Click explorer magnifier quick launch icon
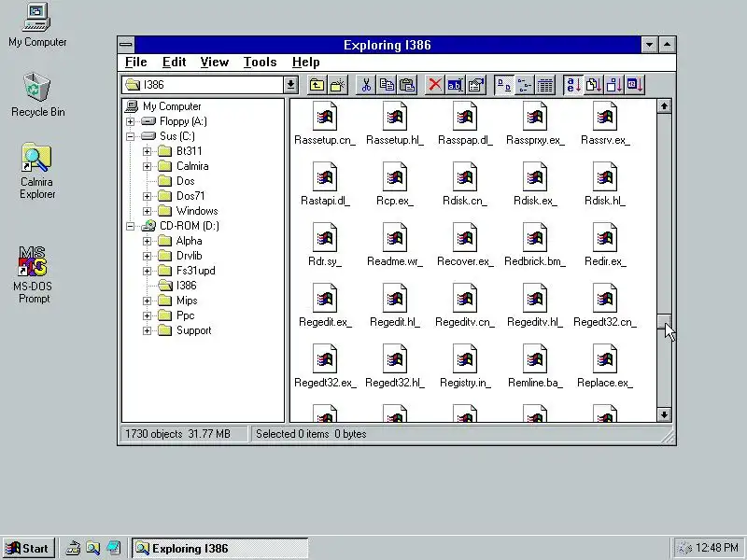This screenshot has width=747, height=560. [92, 548]
